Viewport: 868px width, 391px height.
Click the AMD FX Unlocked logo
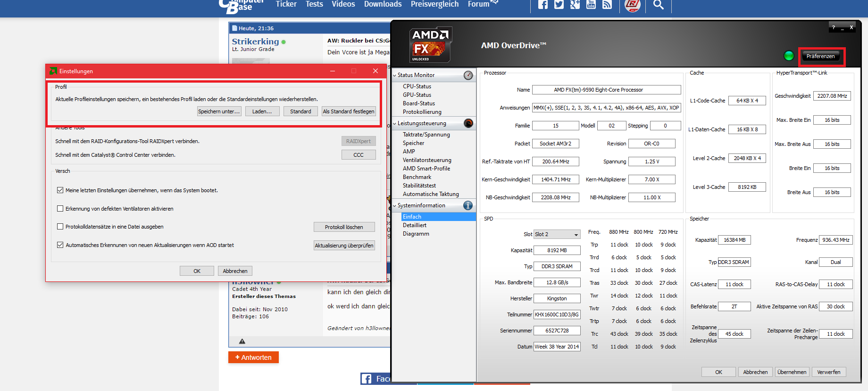[431, 45]
